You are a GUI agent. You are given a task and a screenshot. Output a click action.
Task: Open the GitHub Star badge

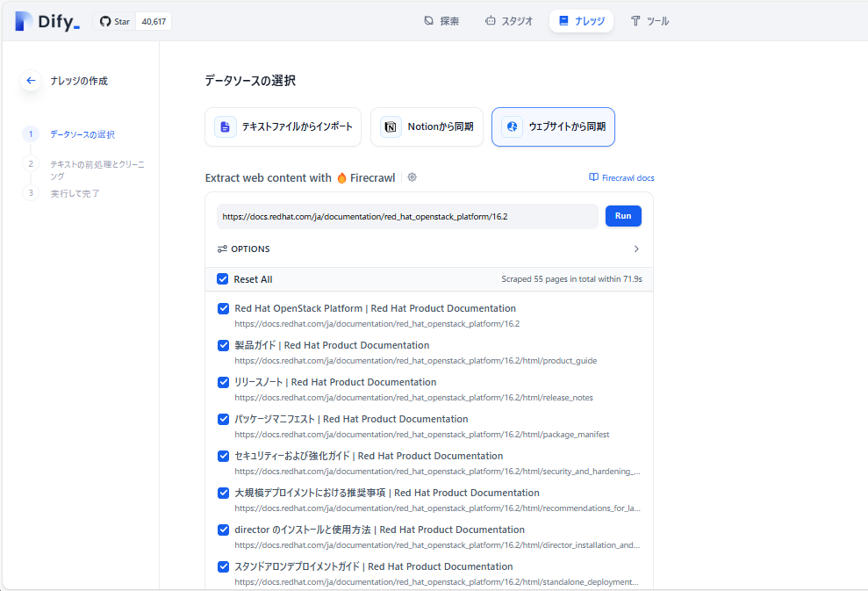pos(115,22)
